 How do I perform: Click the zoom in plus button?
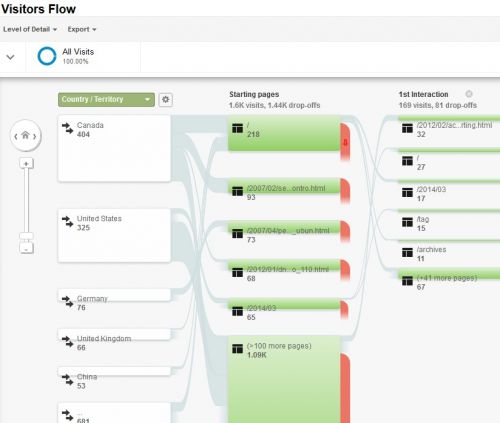(26, 163)
